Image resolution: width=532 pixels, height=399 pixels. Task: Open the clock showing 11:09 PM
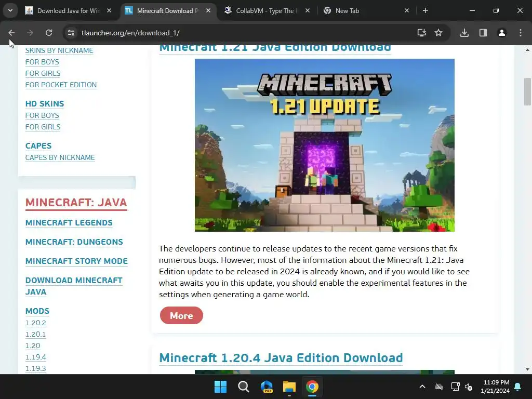tap(495, 387)
